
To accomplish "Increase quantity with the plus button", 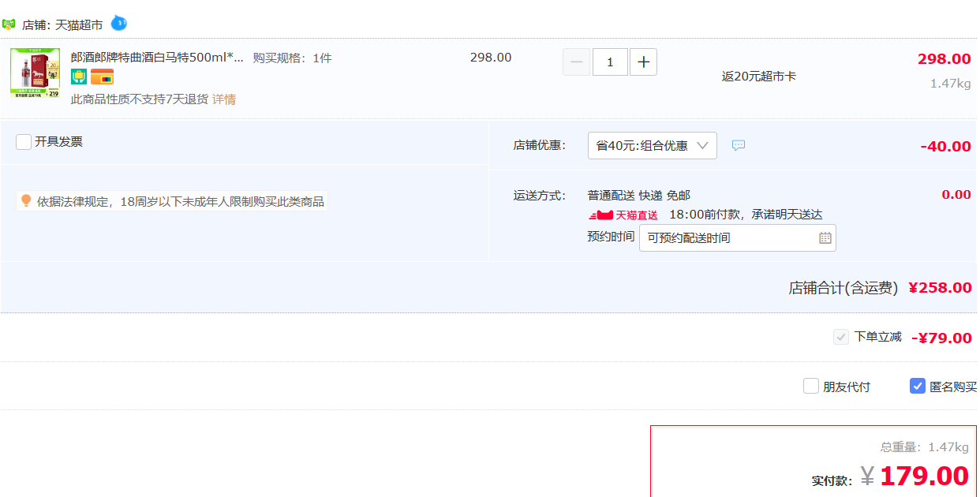I will [644, 62].
